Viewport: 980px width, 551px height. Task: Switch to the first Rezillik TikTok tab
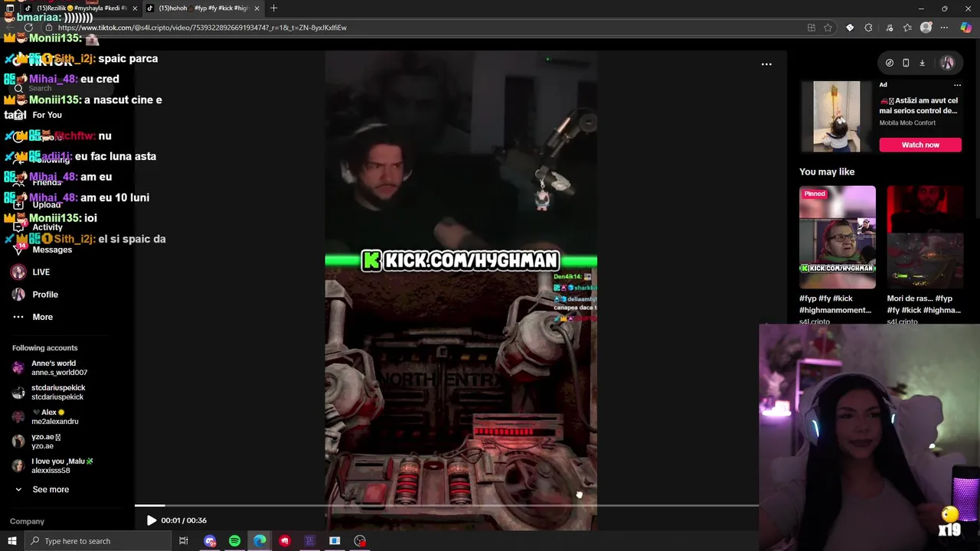(x=80, y=8)
